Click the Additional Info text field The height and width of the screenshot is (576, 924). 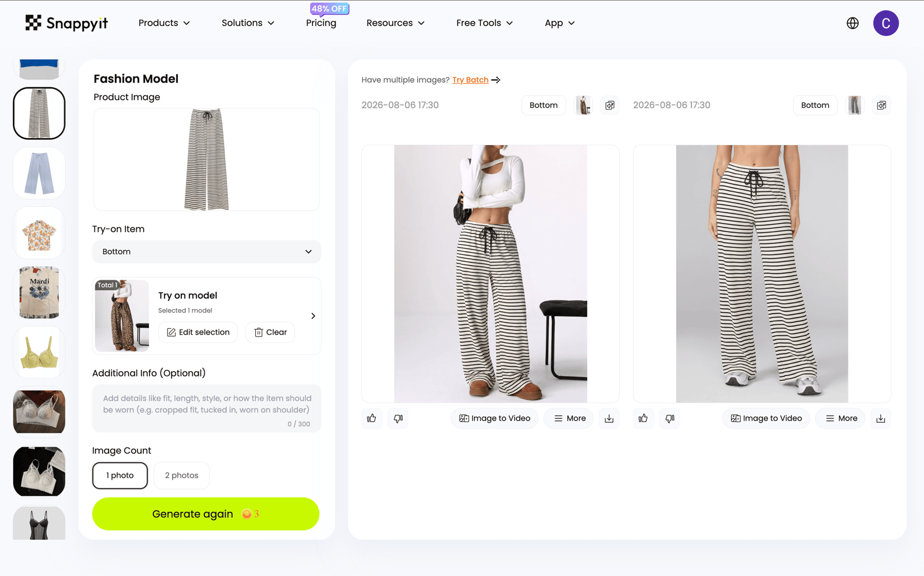207,408
